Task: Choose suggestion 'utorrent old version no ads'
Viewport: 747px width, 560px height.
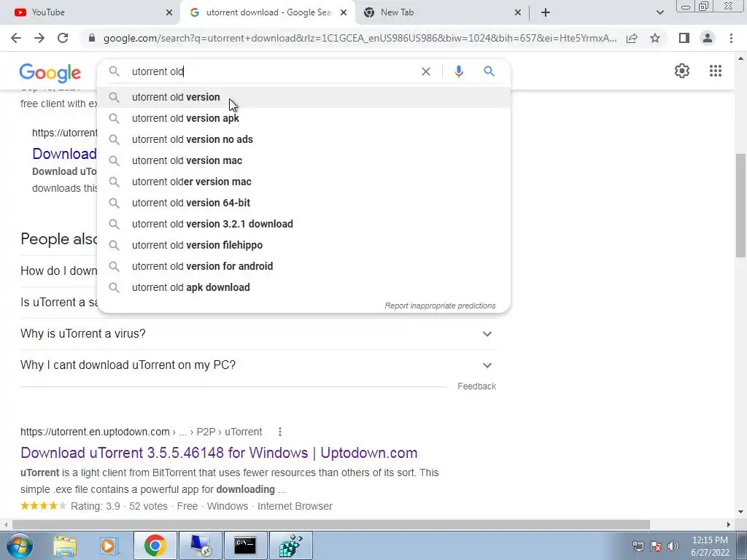Action: [x=304, y=139]
